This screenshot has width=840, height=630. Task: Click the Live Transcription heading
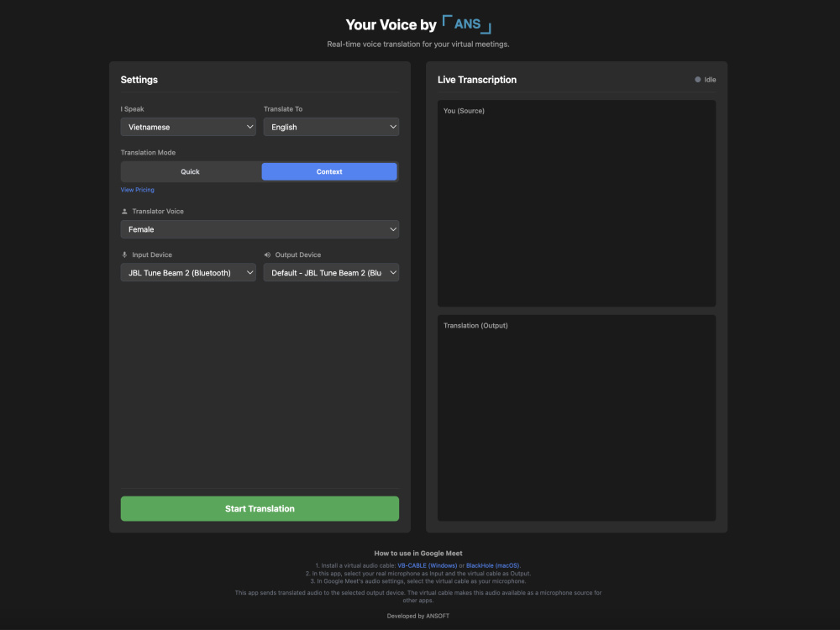[x=477, y=80]
